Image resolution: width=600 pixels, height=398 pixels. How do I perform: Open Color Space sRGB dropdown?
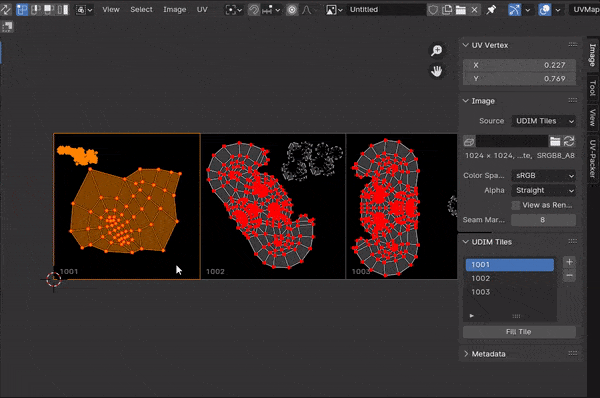point(544,176)
